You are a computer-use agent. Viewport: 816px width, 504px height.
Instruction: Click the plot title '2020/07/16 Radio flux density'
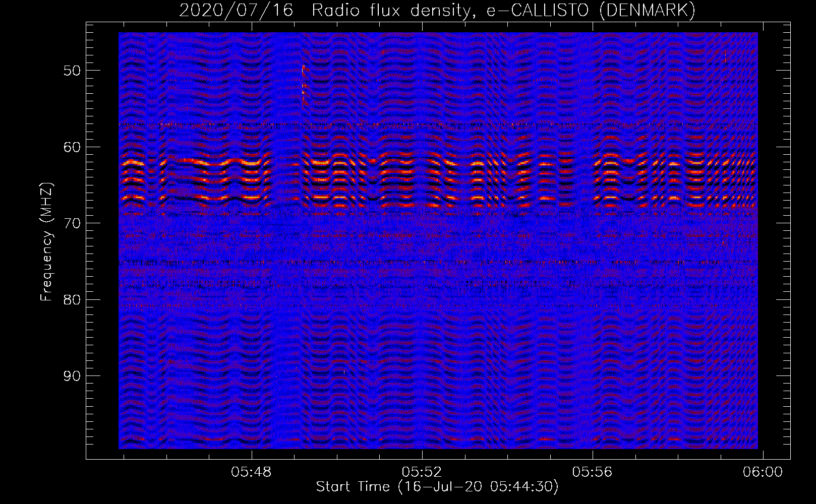[437, 10]
